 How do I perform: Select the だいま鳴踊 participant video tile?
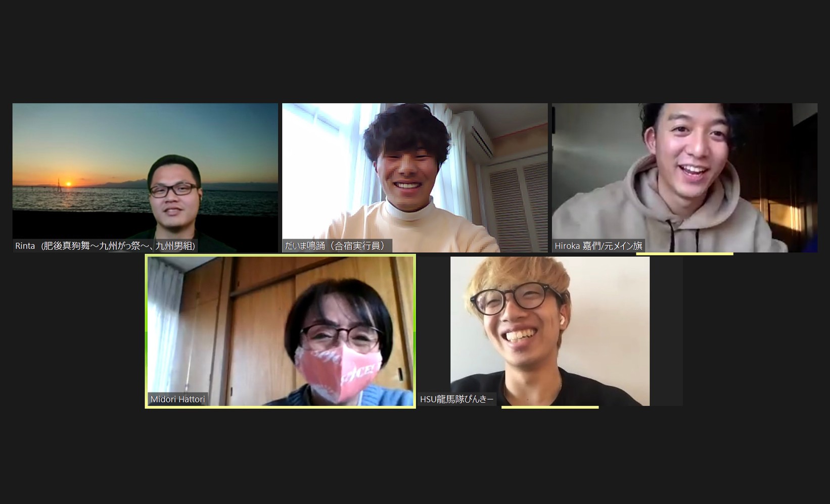tap(414, 178)
